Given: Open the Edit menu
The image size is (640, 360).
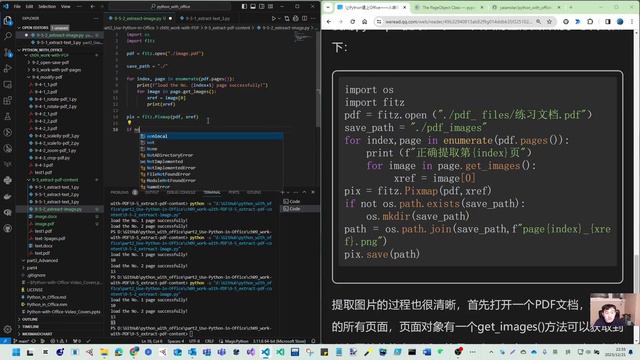Looking at the screenshot, I should (29, 7).
